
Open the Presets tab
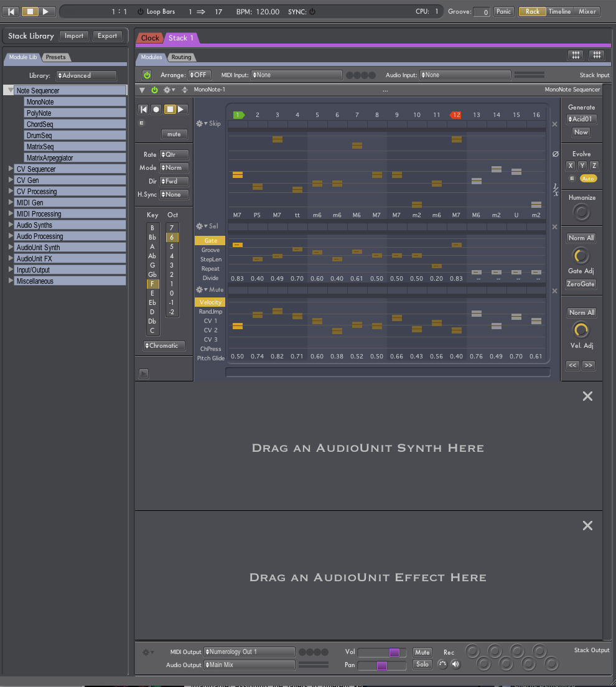(x=55, y=57)
